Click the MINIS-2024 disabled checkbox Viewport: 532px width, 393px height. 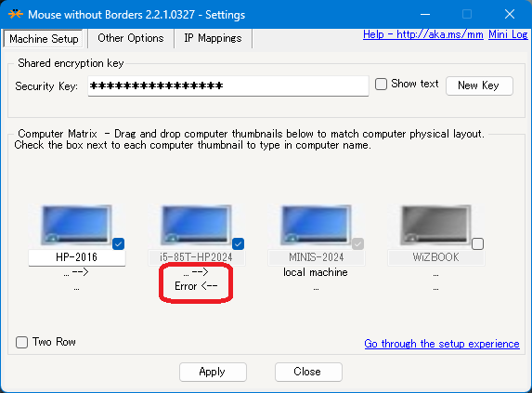coord(358,243)
